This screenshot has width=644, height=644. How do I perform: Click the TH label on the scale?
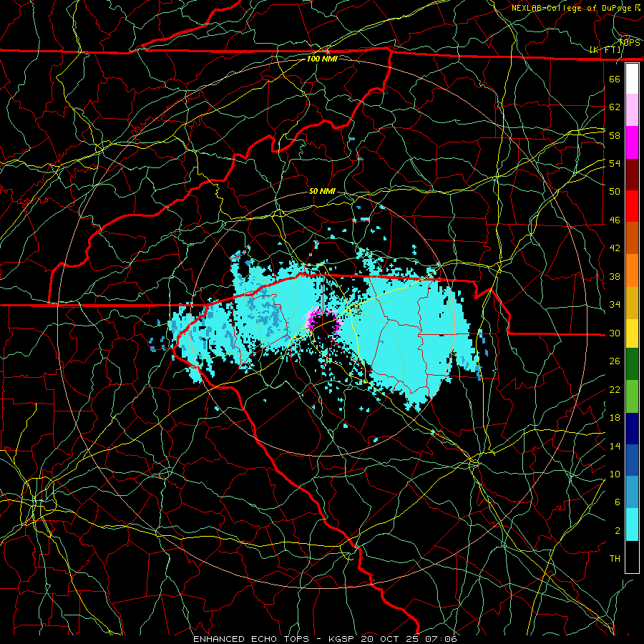pyautogui.click(x=615, y=559)
